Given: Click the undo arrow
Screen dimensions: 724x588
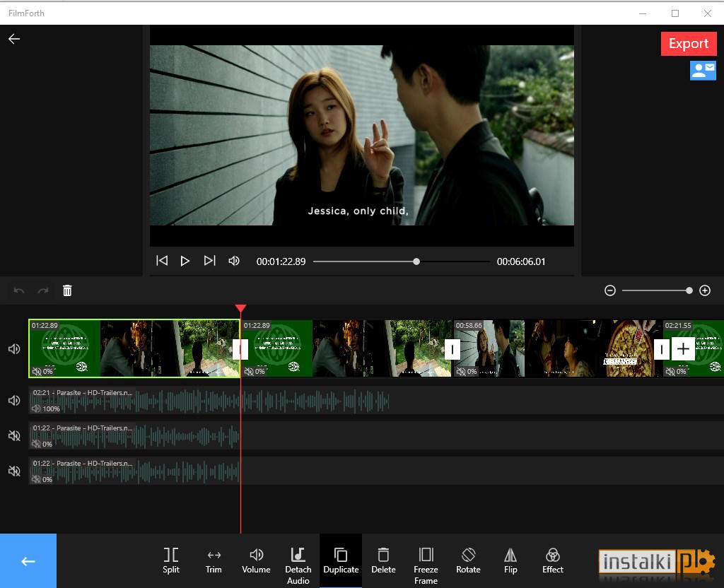Looking at the screenshot, I should pos(19,290).
